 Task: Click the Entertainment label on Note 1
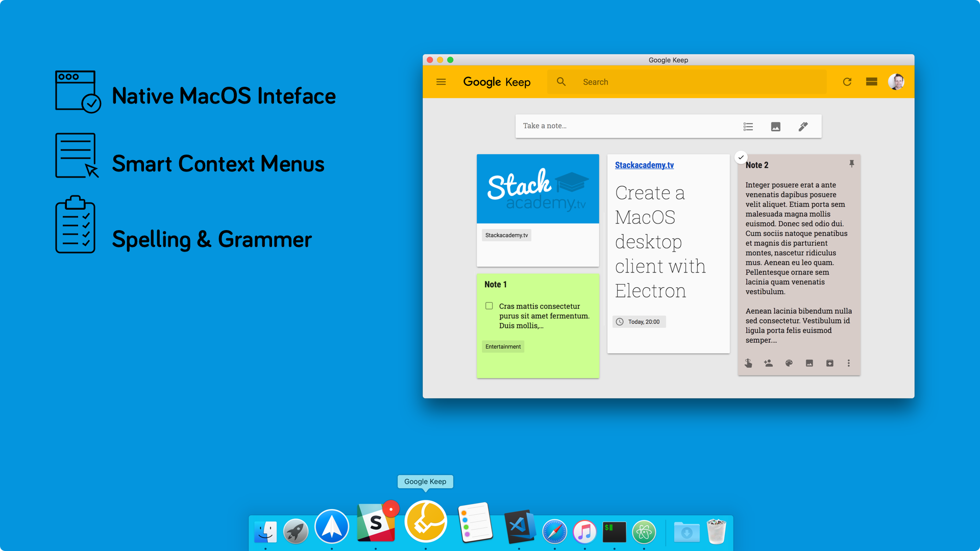pyautogui.click(x=503, y=347)
